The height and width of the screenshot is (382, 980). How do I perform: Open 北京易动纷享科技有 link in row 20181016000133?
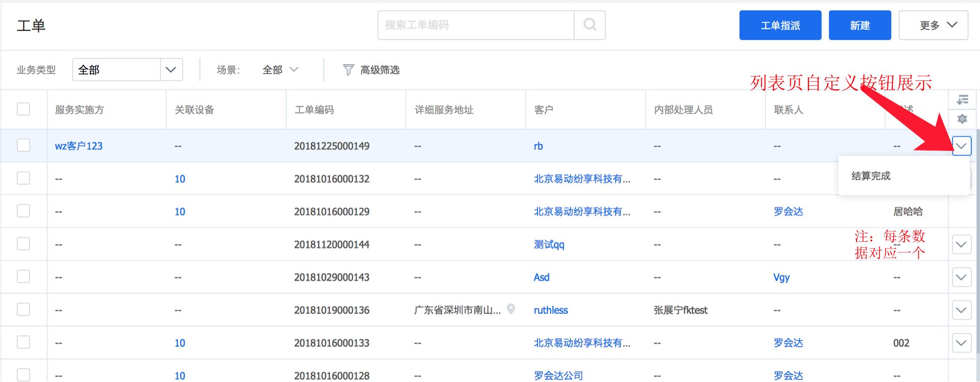582,343
